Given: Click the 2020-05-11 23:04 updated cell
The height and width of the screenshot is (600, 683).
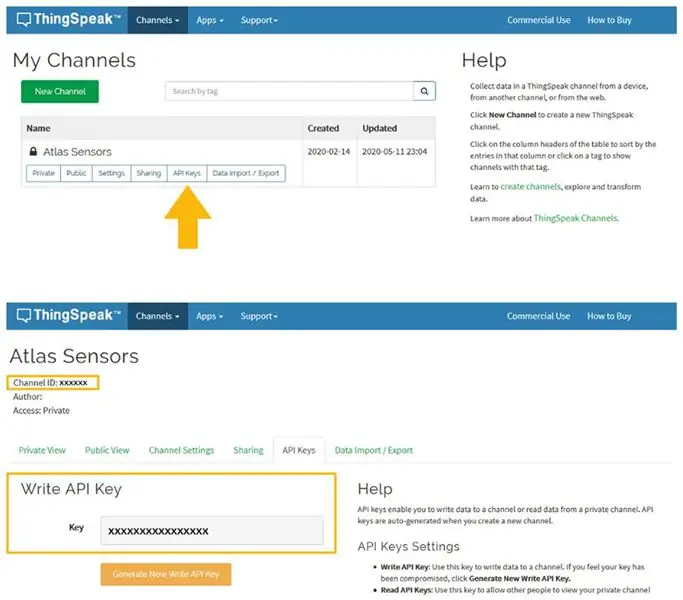Looking at the screenshot, I should click(395, 152).
